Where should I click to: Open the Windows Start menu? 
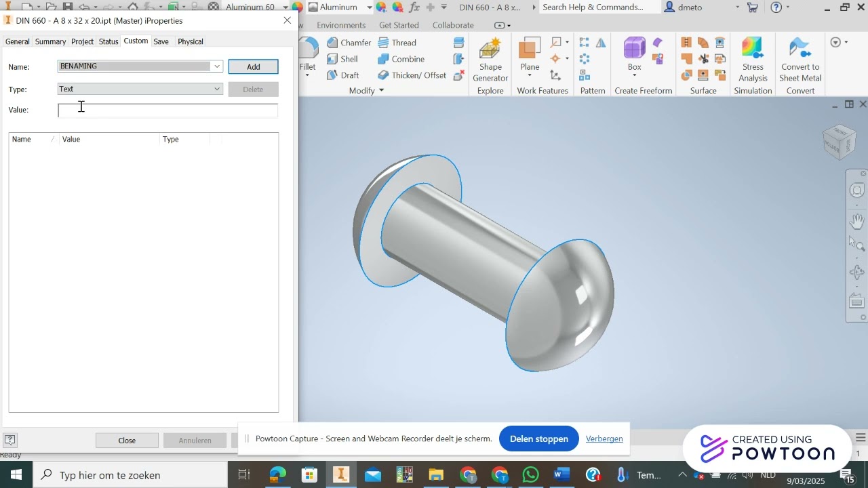tap(16, 475)
